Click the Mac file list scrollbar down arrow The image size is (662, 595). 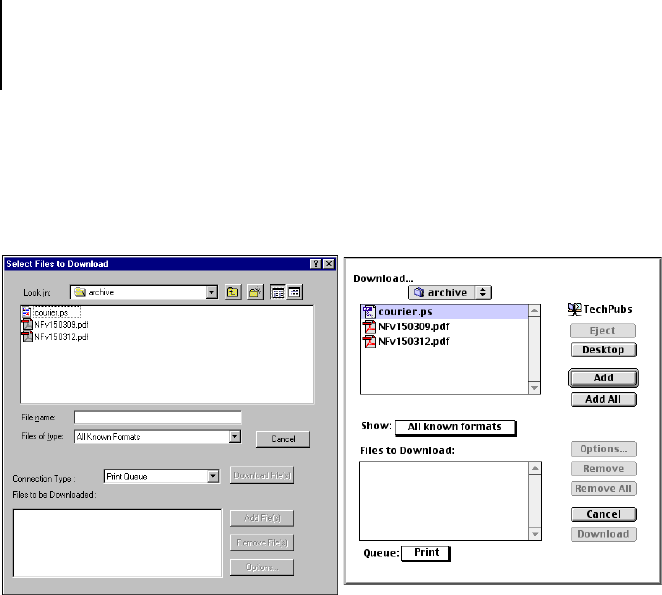(x=535, y=387)
